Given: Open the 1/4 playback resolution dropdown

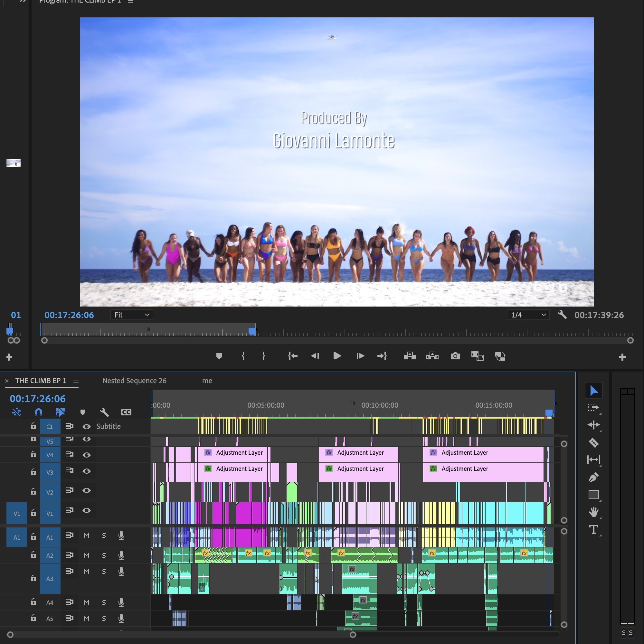Looking at the screenshot, I should (528, 315).
